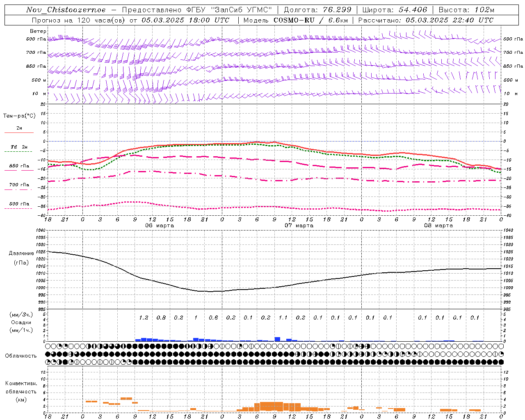
Task: Click the 0.6 precipitation value
Action: [x=213, y=317]
